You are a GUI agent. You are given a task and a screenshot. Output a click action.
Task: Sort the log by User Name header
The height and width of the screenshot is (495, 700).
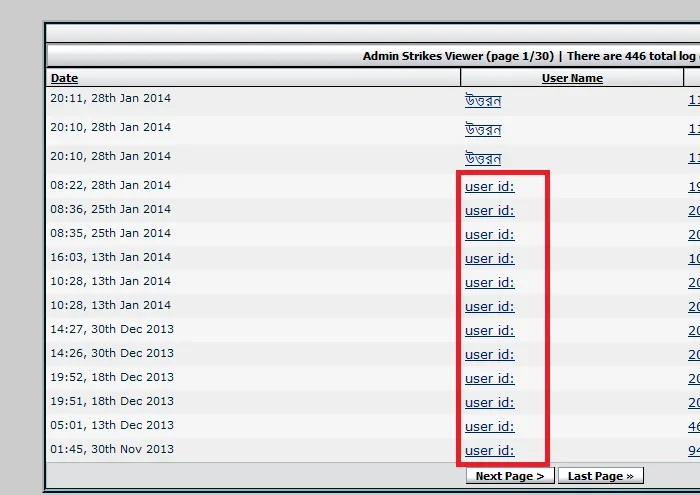(x=572, y=78)
